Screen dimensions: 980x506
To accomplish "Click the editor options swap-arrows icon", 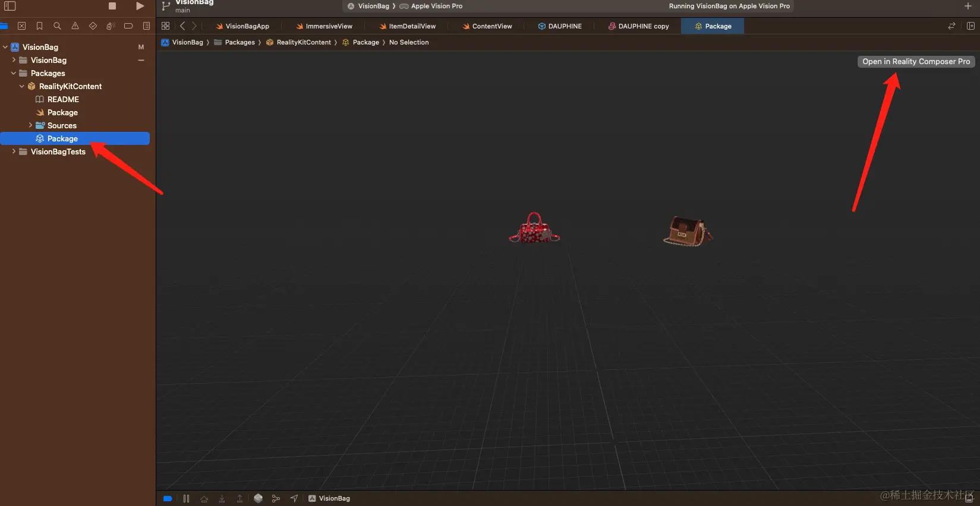I will (951, 26).
